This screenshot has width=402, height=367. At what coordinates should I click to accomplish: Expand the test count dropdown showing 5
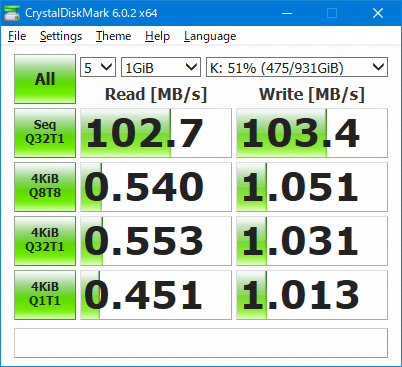point(98,67)
